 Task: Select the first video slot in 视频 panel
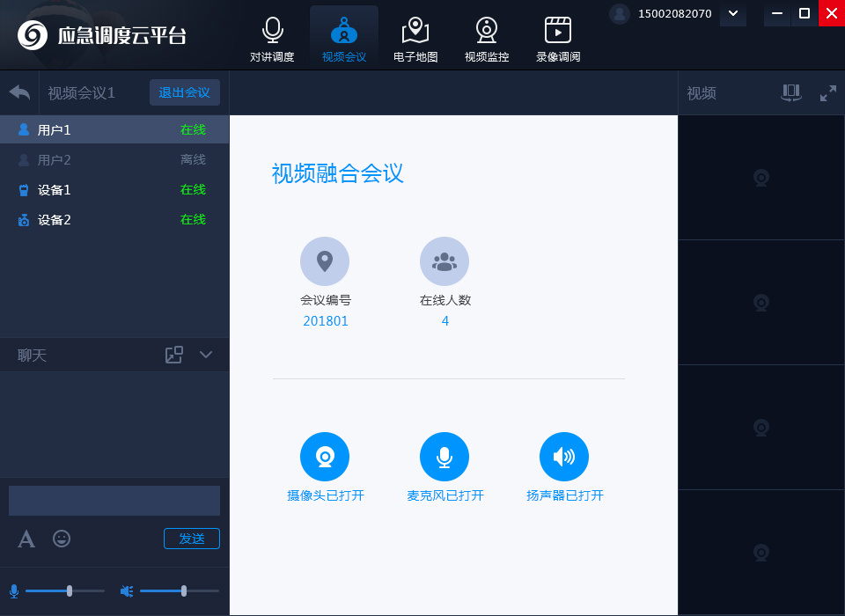tap(760, 177)
